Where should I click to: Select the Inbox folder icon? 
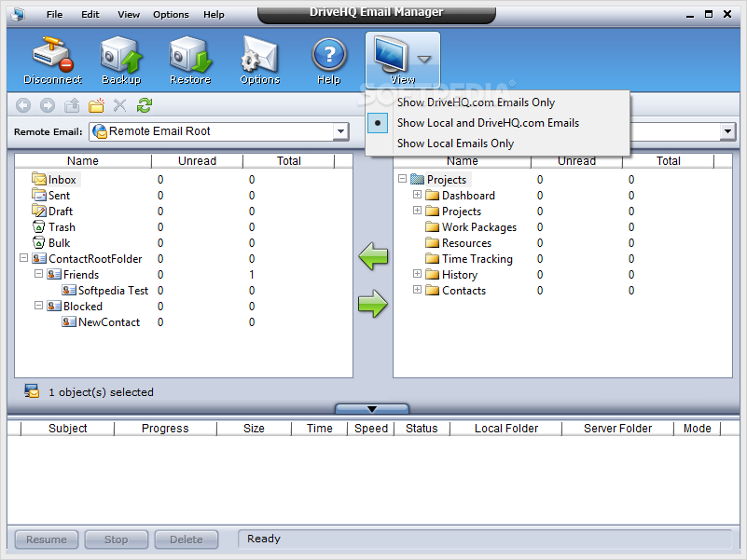39,179
